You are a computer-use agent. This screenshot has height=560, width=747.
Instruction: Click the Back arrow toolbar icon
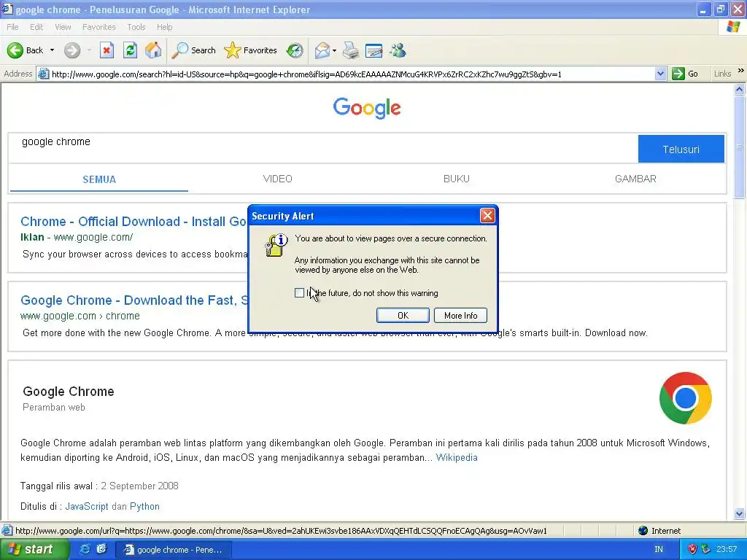pos(15,50)
